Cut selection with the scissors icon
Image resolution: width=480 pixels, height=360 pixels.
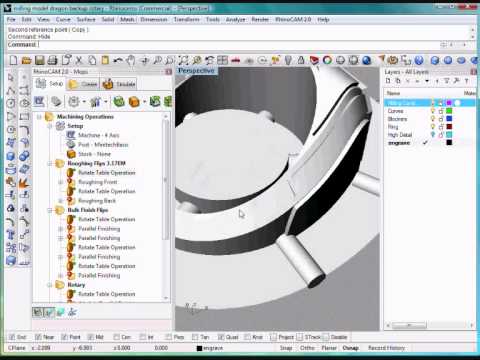(79, 60)
